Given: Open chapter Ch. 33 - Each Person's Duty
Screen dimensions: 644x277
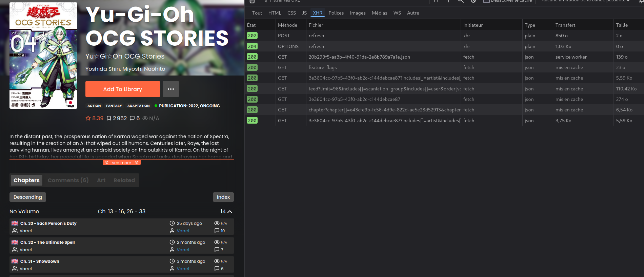Looking at the screenshot, I should [48, 223].
